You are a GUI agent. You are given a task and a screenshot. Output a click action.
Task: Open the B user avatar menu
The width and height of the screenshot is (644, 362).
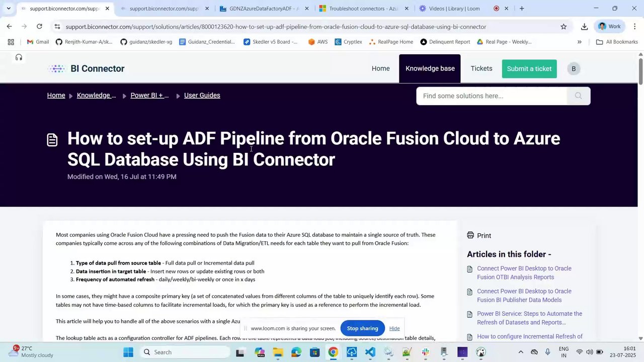[573, 69]
